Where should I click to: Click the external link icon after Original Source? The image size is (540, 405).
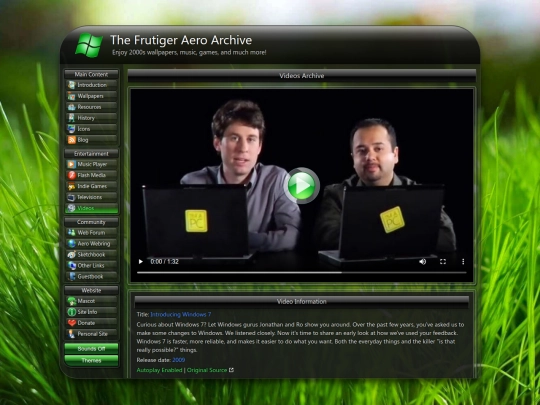[x=231, y=370]
